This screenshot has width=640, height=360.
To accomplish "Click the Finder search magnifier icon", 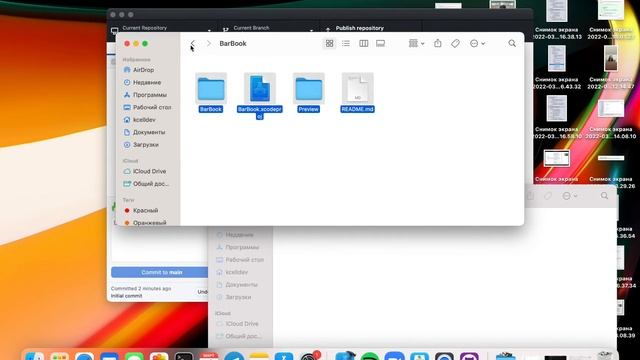I will [x=512, y=43].
